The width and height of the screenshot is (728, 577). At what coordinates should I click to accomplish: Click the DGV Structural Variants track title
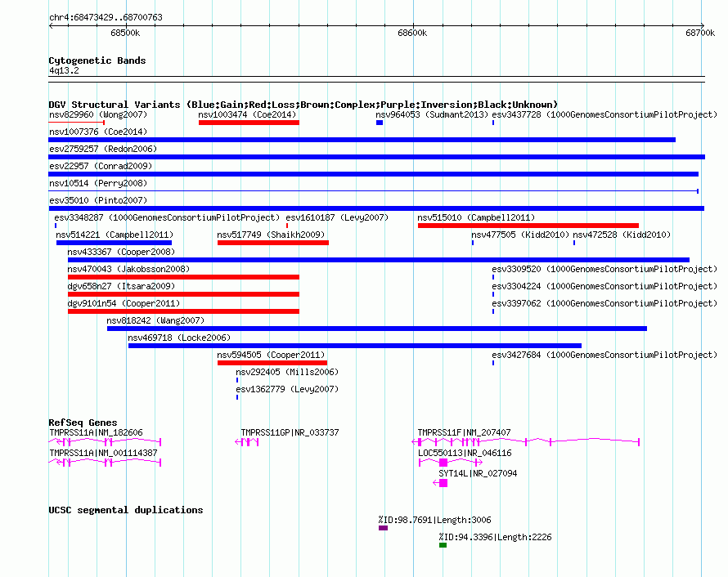(303, 105)
